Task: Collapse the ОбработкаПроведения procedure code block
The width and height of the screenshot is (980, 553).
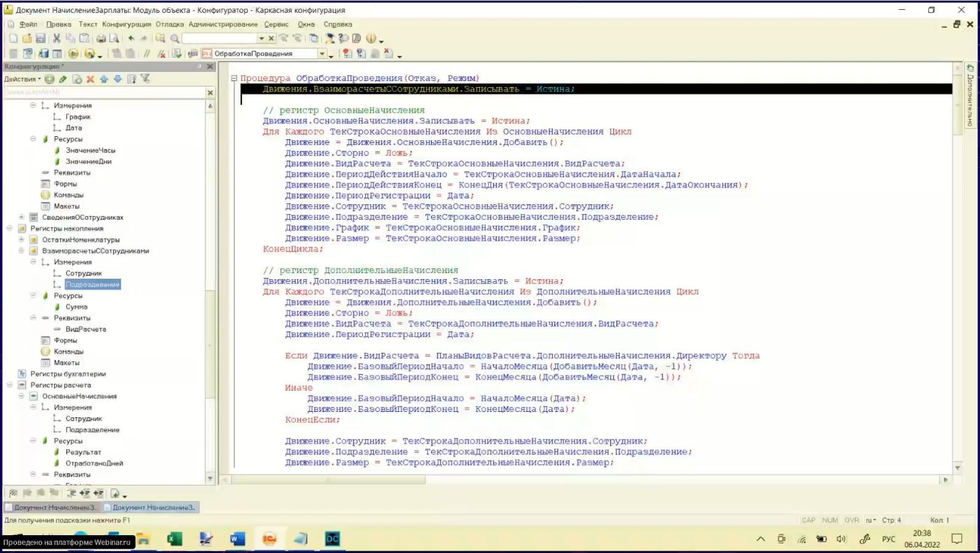Action: click(x=234, y=79)
